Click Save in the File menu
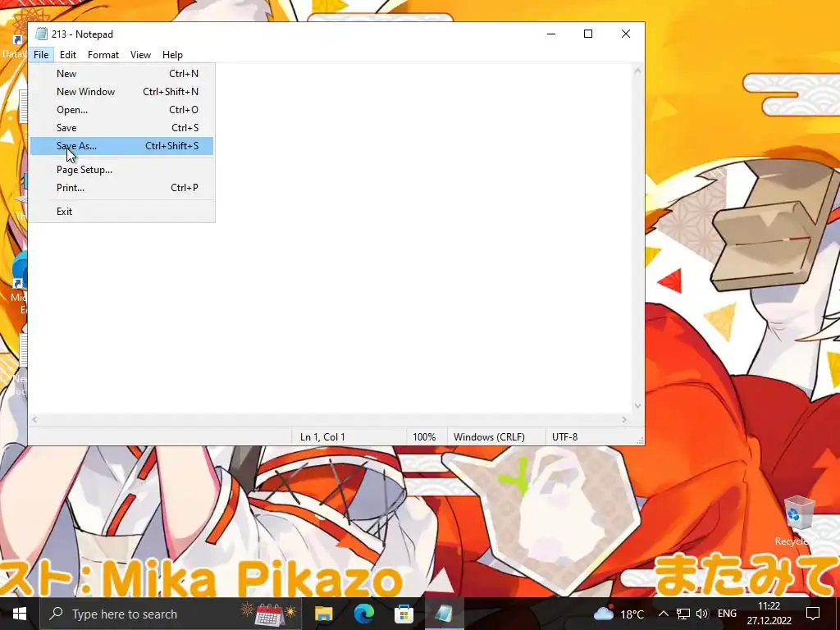 click(121, 127)
